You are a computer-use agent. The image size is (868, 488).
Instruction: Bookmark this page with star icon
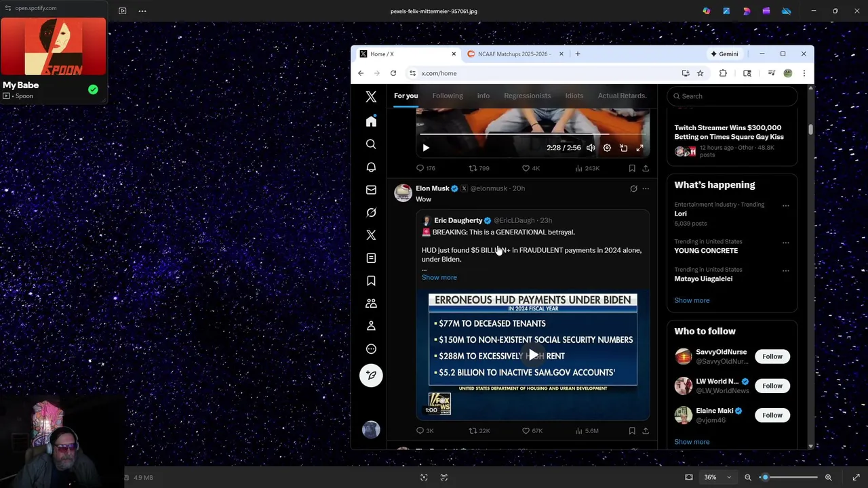(700, 73)
